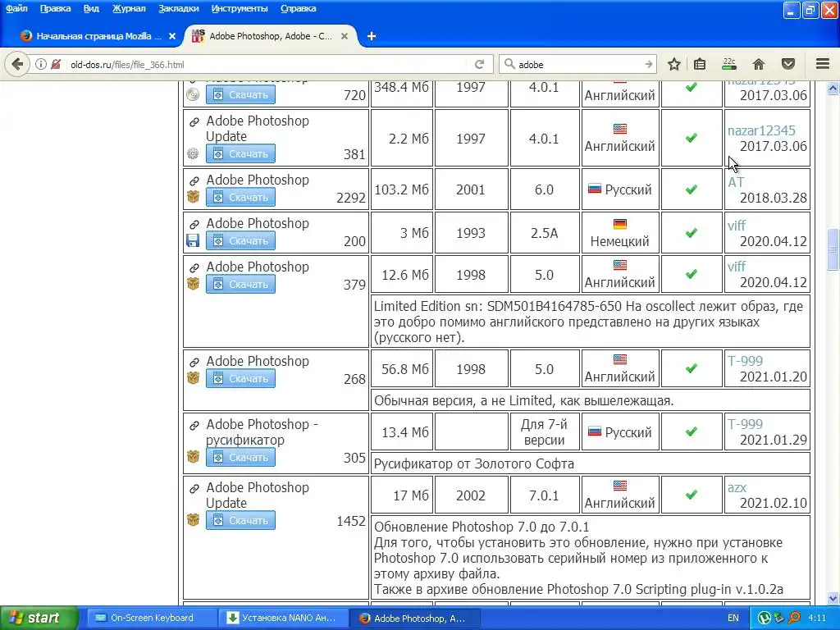Screen dimensions: 840x630
Task: Bookmark this page with star icon
Action: coord(674,64)
